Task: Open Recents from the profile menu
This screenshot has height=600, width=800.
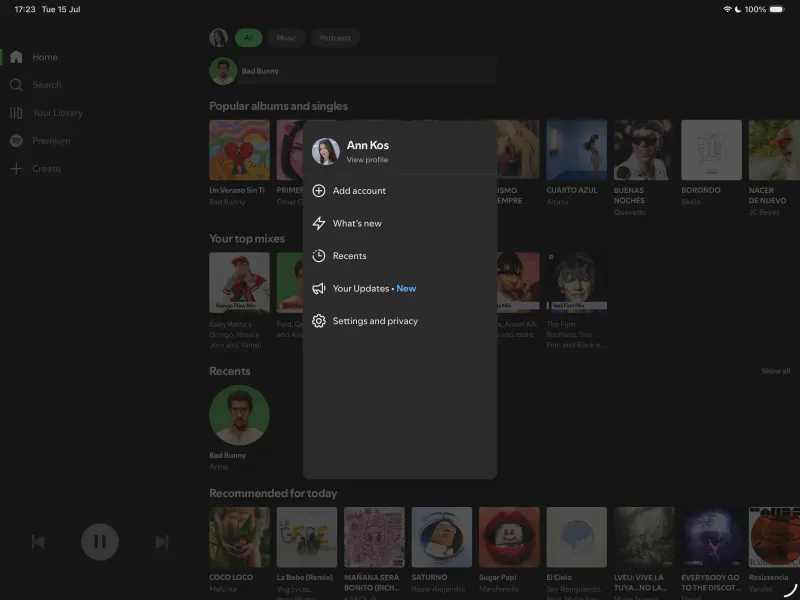Action: [349, 256]
